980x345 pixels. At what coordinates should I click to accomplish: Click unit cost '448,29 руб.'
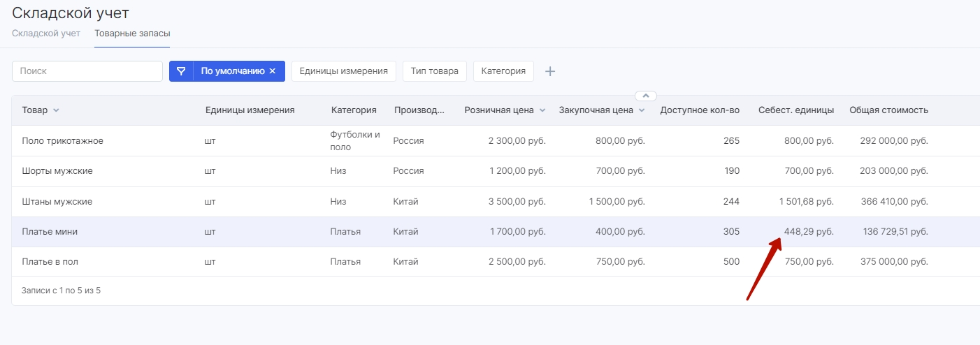point(809,232)
